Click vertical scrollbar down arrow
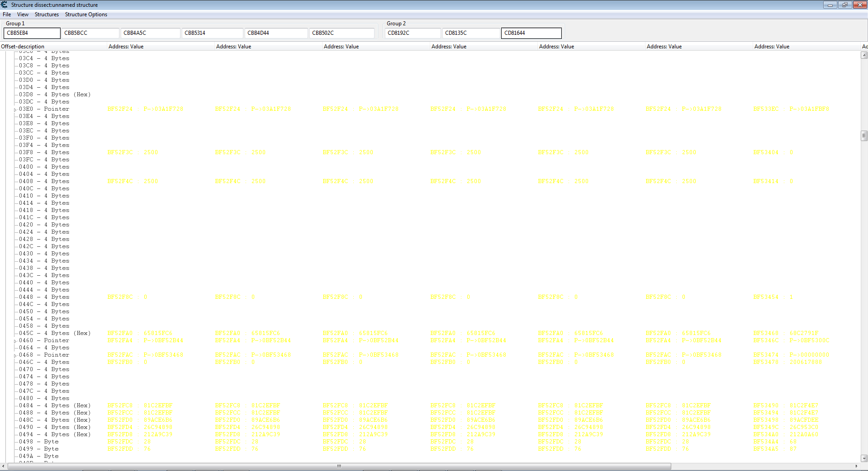The width and height of the screenshot is (868, 471). tap(864, 458)
